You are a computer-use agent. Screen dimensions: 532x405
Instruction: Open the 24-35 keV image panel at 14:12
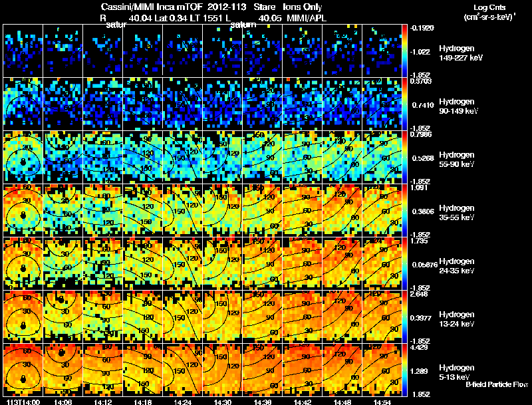click(103, 264)
